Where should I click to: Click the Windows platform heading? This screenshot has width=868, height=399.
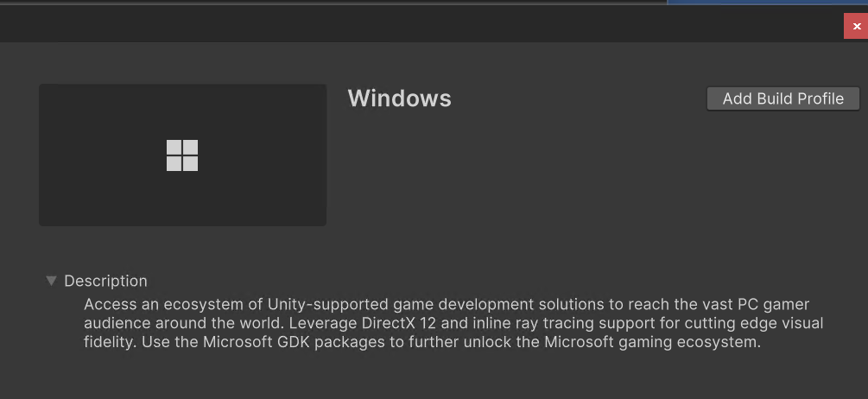(399, 98)
